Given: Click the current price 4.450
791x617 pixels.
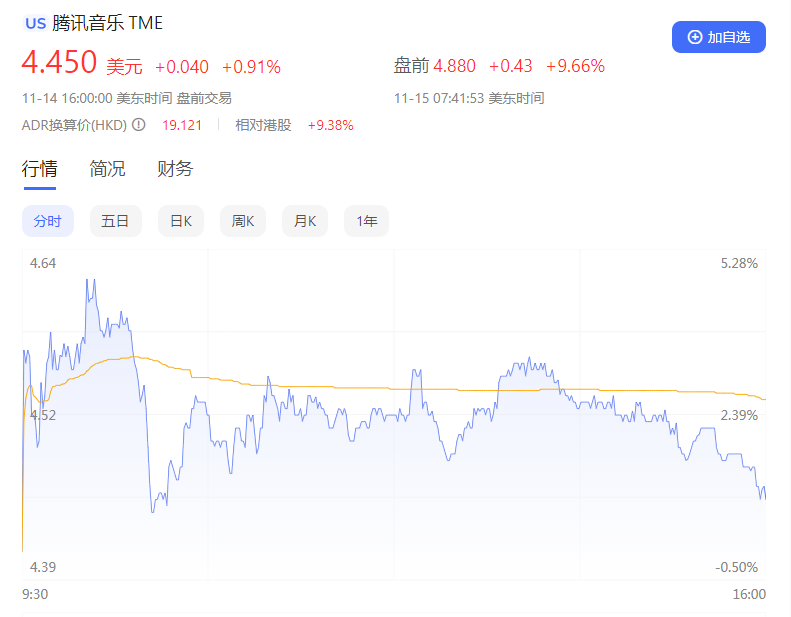Looking at the screenshot, I should point(59,62).
